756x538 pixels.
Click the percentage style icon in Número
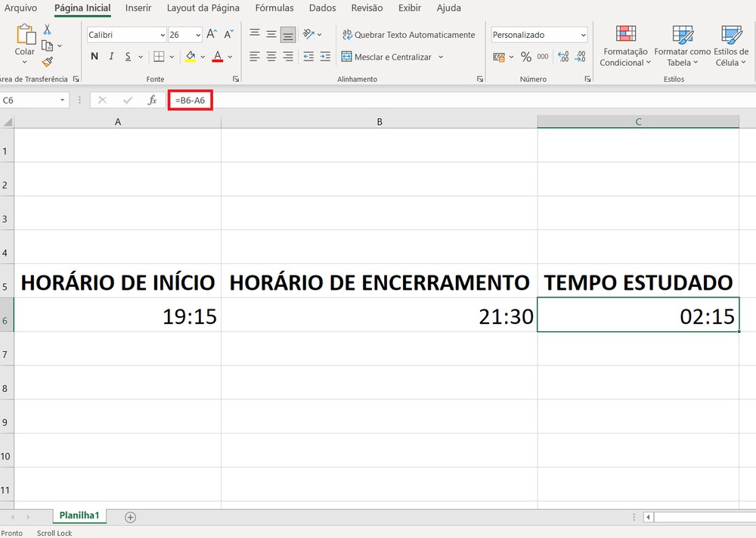pyautogui.click(x=527, y=57)
